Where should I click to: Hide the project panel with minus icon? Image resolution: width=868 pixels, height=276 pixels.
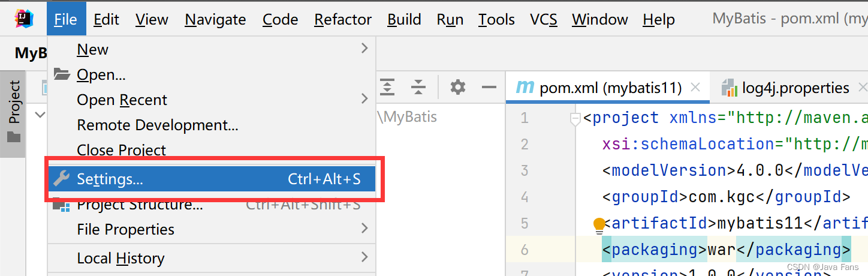[x=489, y=88]
